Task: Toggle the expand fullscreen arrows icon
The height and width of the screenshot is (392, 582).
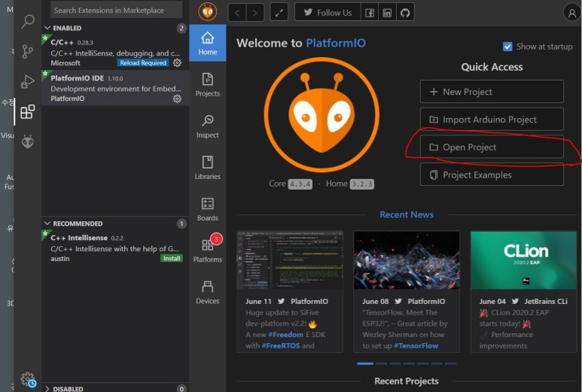Action: click(279, 13)
